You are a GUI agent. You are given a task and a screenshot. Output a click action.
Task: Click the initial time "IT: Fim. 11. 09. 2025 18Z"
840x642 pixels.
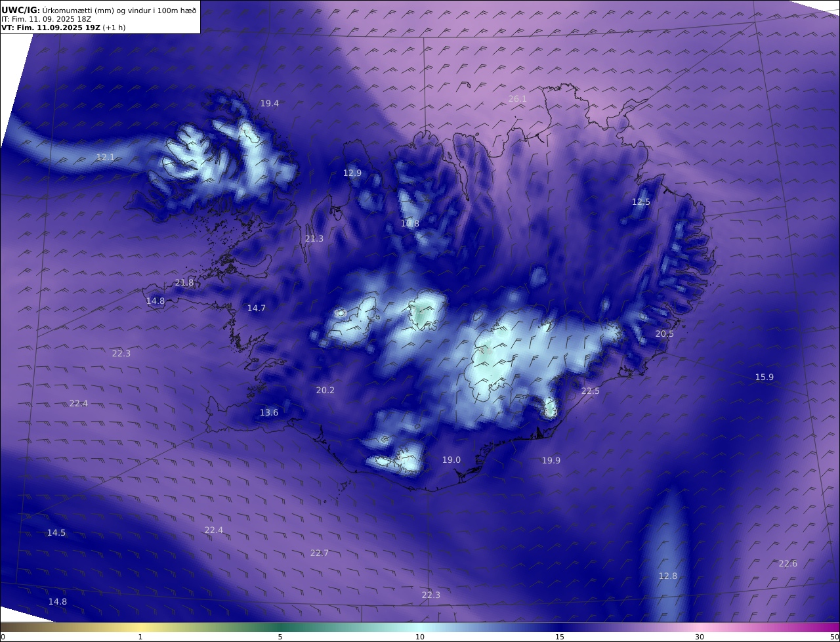pyautogui.click(x=47, y=19)
